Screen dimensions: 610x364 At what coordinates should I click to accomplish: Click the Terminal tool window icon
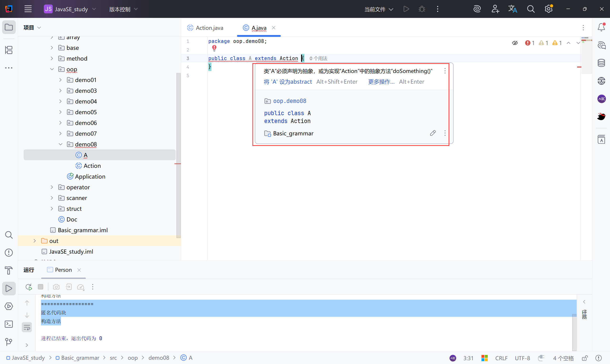9,324
